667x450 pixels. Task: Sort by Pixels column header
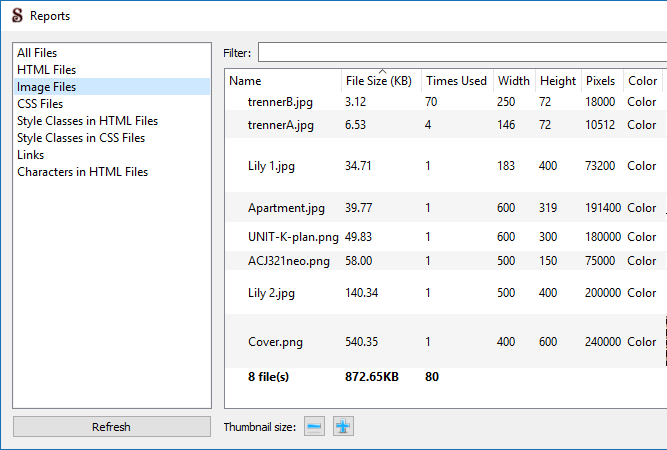601,81
